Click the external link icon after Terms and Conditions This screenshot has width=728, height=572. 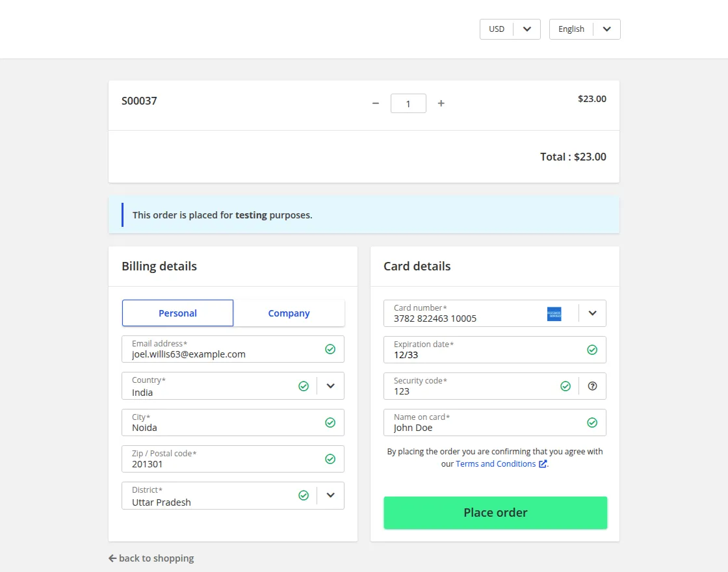tap(543, 463)
